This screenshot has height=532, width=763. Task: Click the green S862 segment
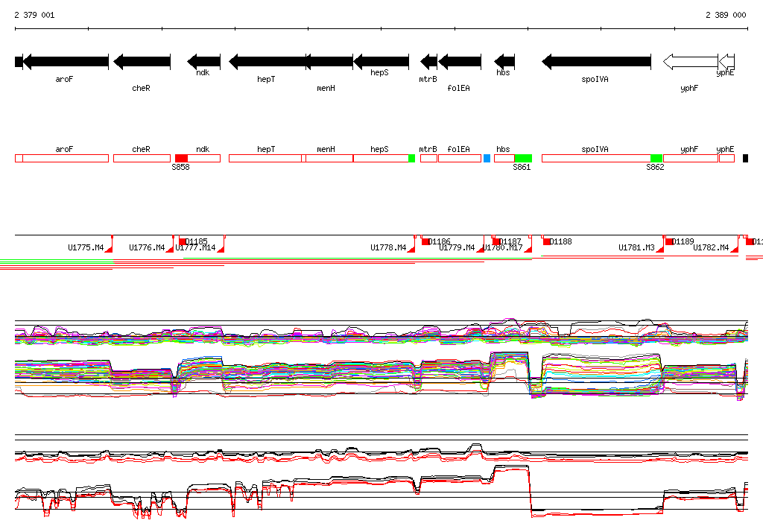656,158
